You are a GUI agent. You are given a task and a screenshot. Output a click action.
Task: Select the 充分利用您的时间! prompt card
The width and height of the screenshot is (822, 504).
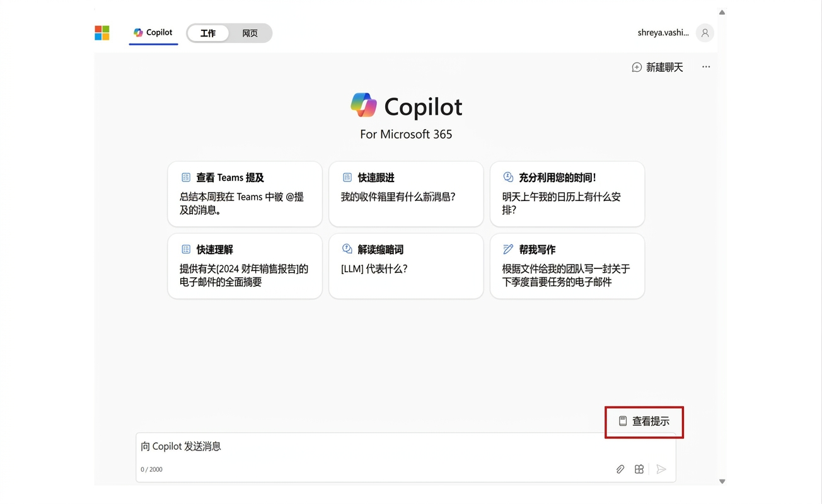coord(567,194)
